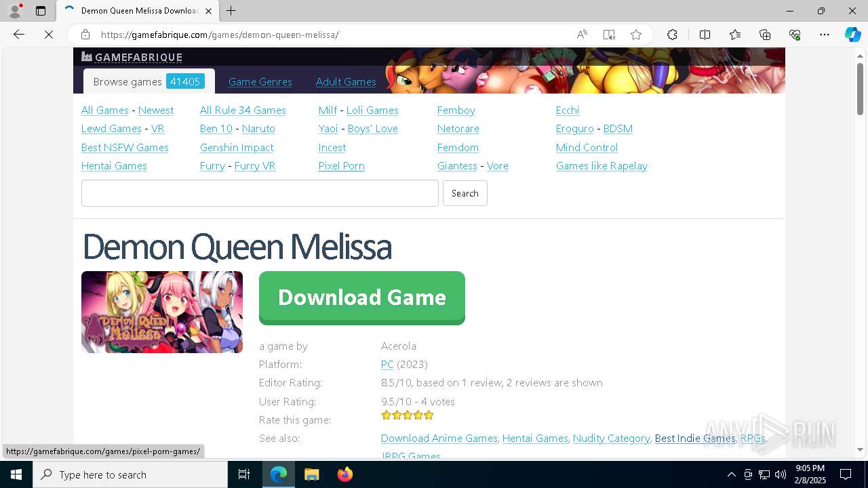Start Read Aloud from the address bar
Viewport: 868px width, 488px height.
point(582,35)
